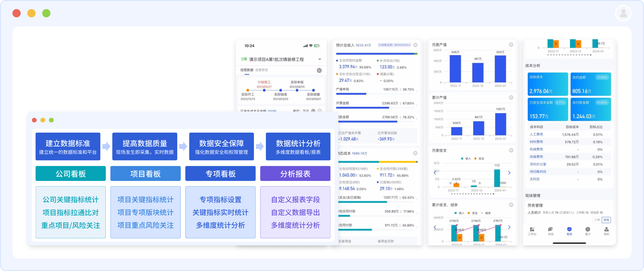Screen dimensions: 644x271
Task: Click info icon on 动态成本 card
Action: (x=415, y=153)
